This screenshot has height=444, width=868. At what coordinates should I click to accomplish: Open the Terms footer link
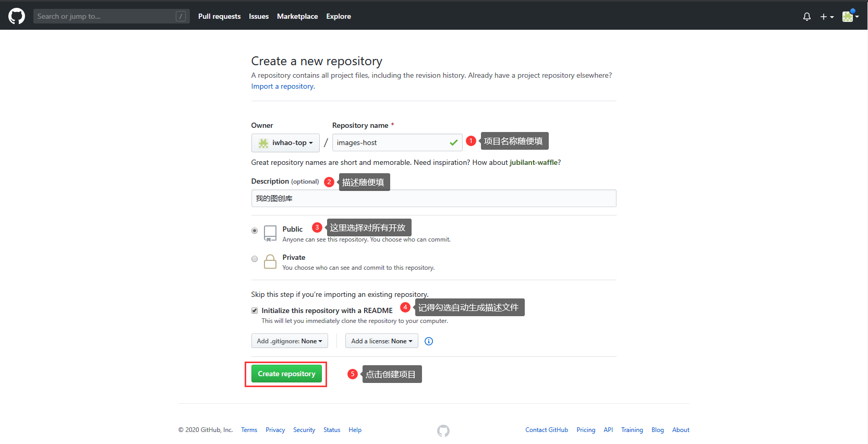pos(249,430)
